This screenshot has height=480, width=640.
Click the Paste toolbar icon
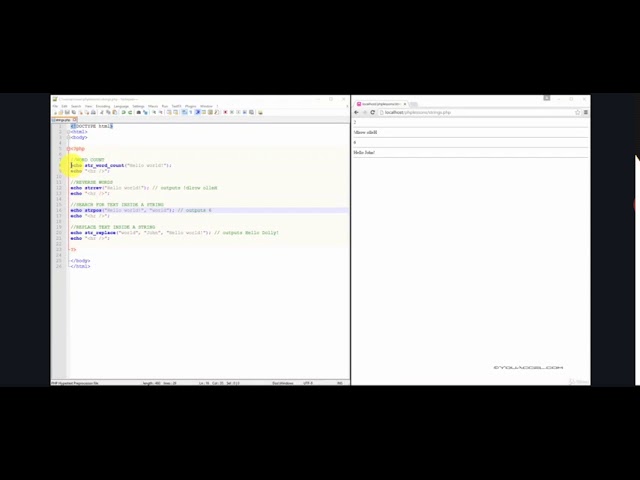click(x=115, y=112)
